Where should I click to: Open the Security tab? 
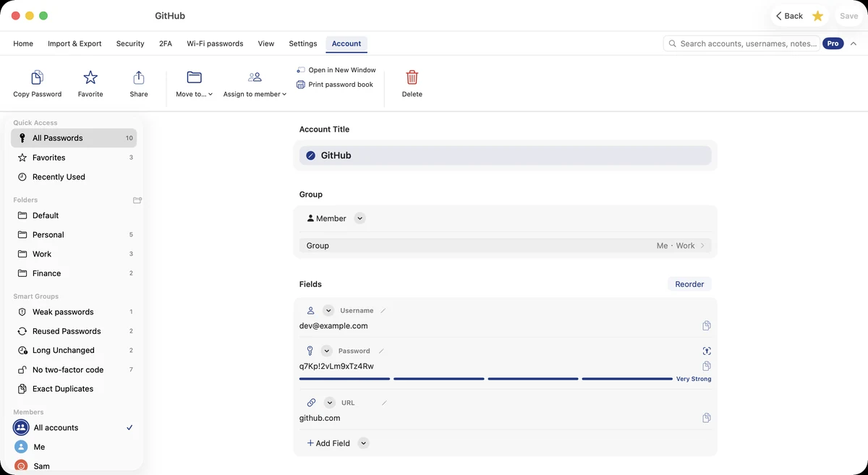coord(130,43)
